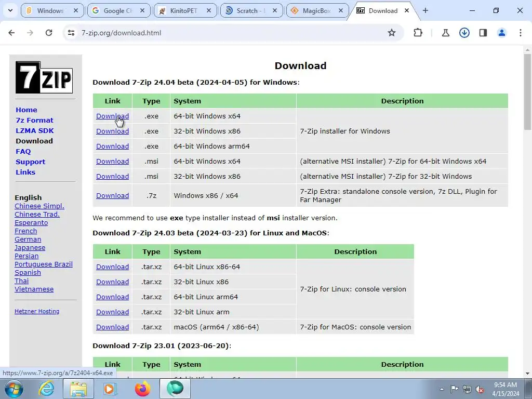The height and width of the screenshot is (399, 532).
Task: Click the teal globe app on the taskbar
Action: [x=175, y=389]
